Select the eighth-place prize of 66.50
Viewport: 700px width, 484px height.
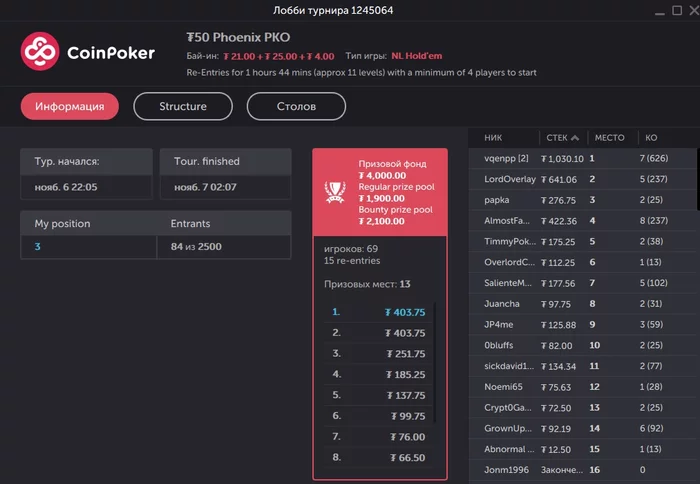378,458
